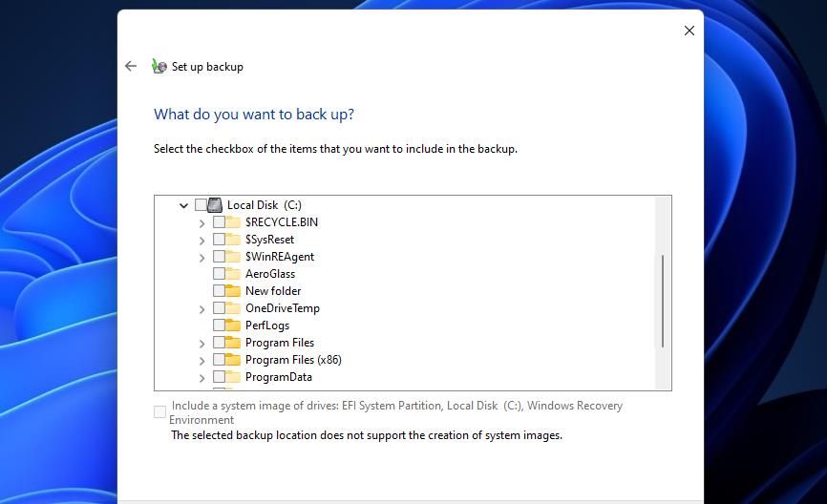Check the $SysReset checkbox

(x=219, y=240)
